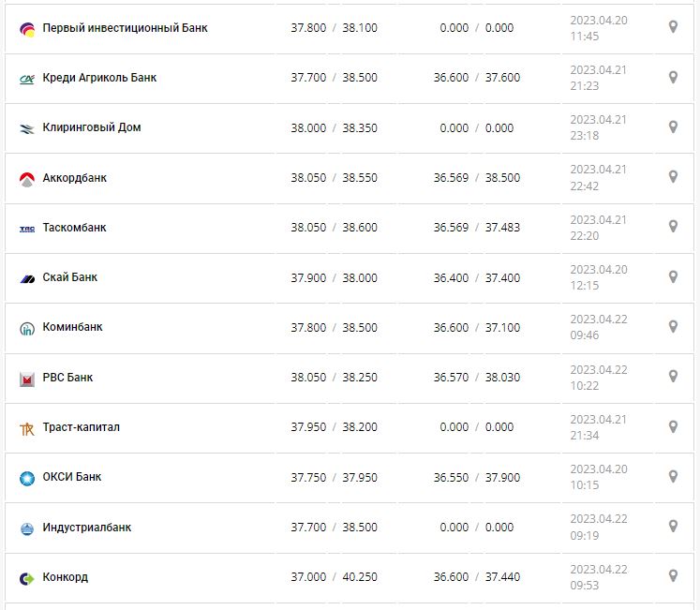Click the Коминбанк update timestamp
Image resolution: width=700 pixels, height=610 pixels.
coord(599,327)
